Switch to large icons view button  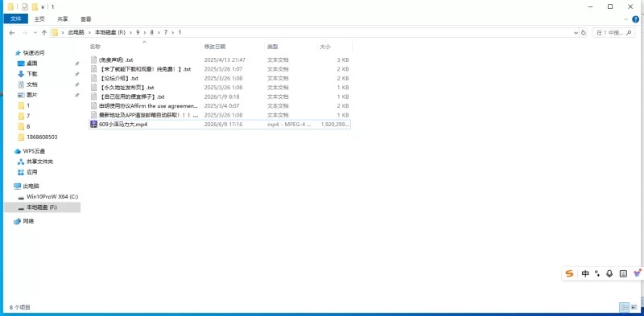coord(635,307)
